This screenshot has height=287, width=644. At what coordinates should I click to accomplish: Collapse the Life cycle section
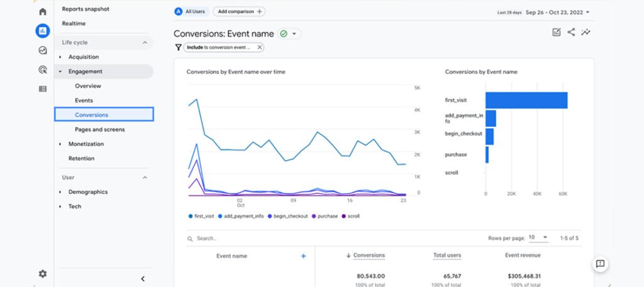tap(145, 43)
